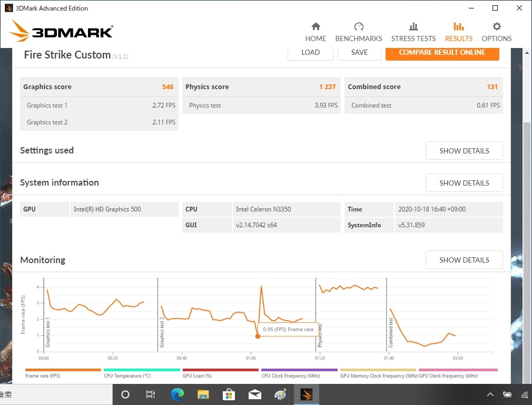
Task: Show details for Monitoring section
Action: (464, 260)
